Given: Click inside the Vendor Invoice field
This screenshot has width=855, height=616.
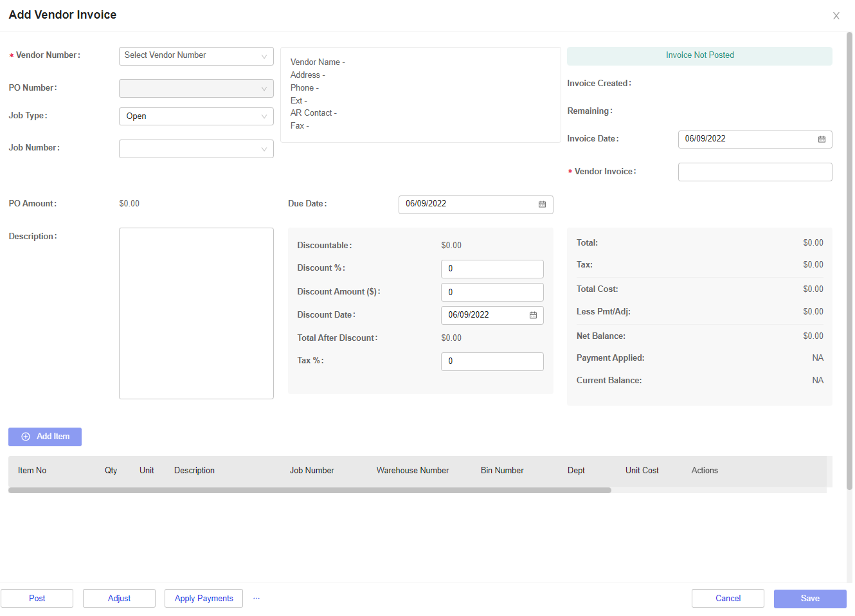Looking at the screenshot, I should [755, 172].
